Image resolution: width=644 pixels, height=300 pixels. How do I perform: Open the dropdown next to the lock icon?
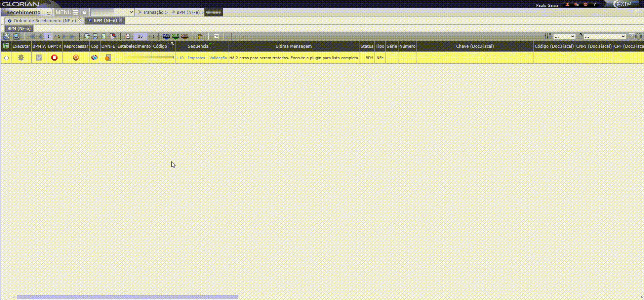pyautogui.click(x=112, y=12)
